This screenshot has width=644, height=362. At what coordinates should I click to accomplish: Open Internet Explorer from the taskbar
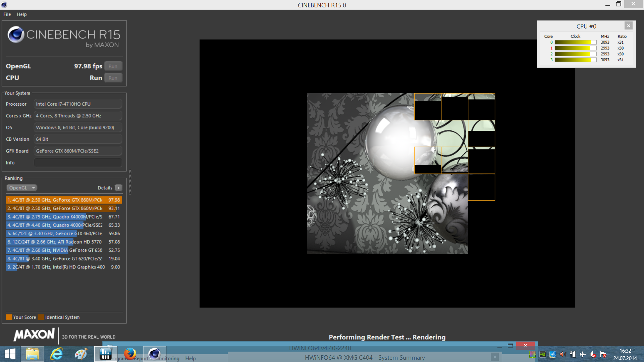pyautogui.click(x=56, y=354)
